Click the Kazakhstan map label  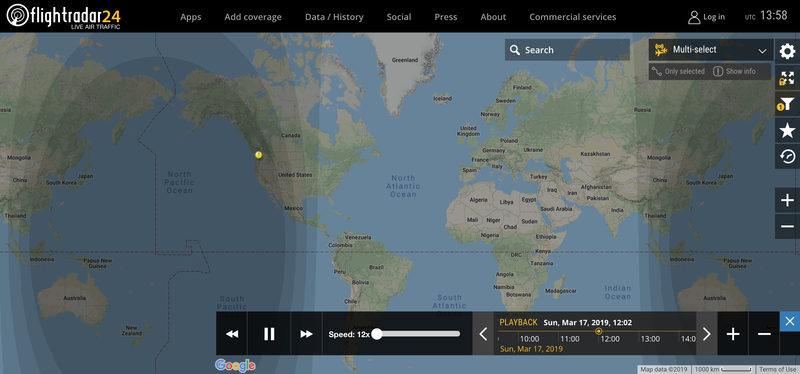tap(595, 154)
